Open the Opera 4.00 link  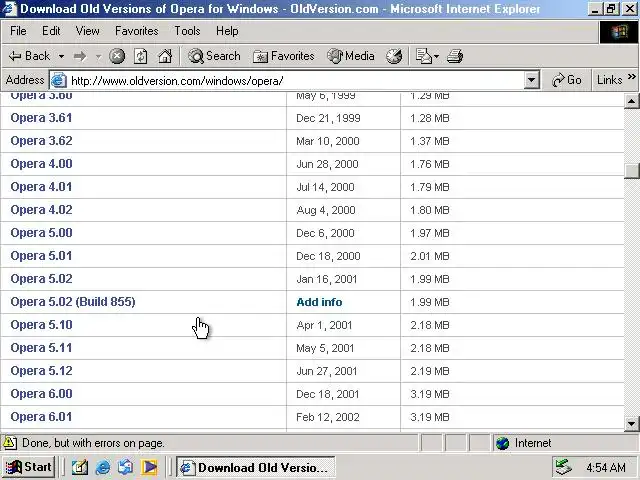click(41, 164)
